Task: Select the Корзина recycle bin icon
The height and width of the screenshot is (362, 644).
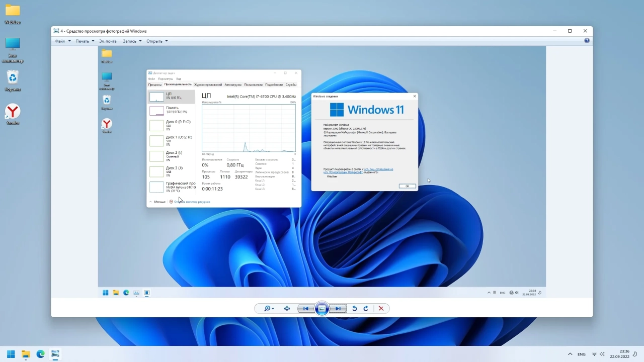Action: click(13, 81)
